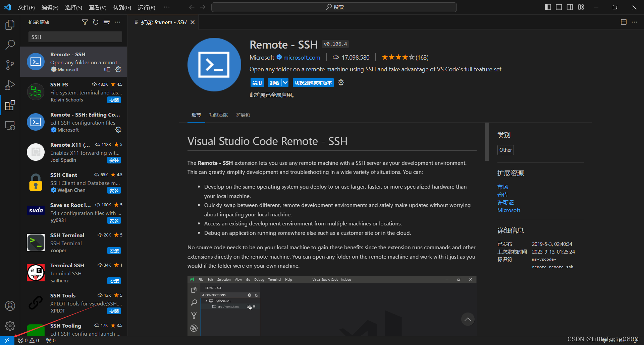Close the Remote - SSH extension tab
The image size is (644, 345).
pyautogui.click(x=193, y=22)
